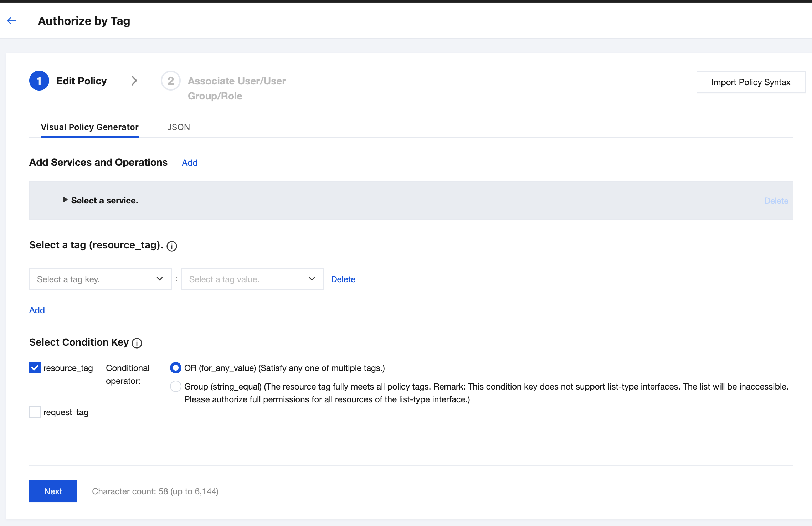The height and width of the screenshot is (526, 812).
Task: Click chevron arrow between wizard steps
Action: (134, 81)
